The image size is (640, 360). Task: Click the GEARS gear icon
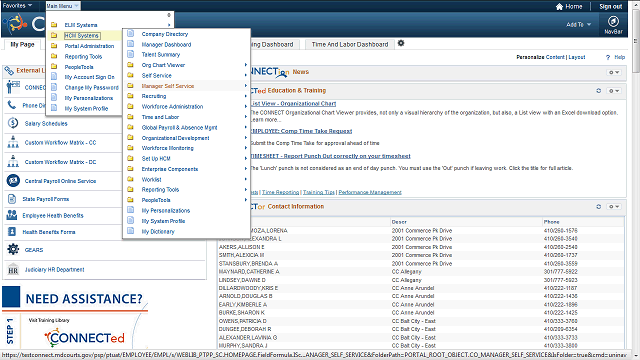[13, 249]
